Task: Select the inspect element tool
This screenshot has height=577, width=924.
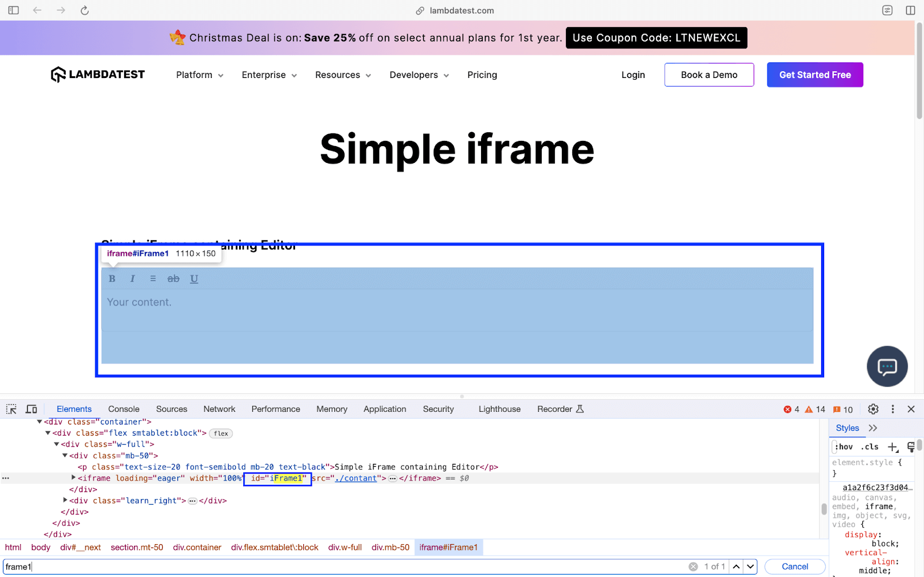Action: 10,408
